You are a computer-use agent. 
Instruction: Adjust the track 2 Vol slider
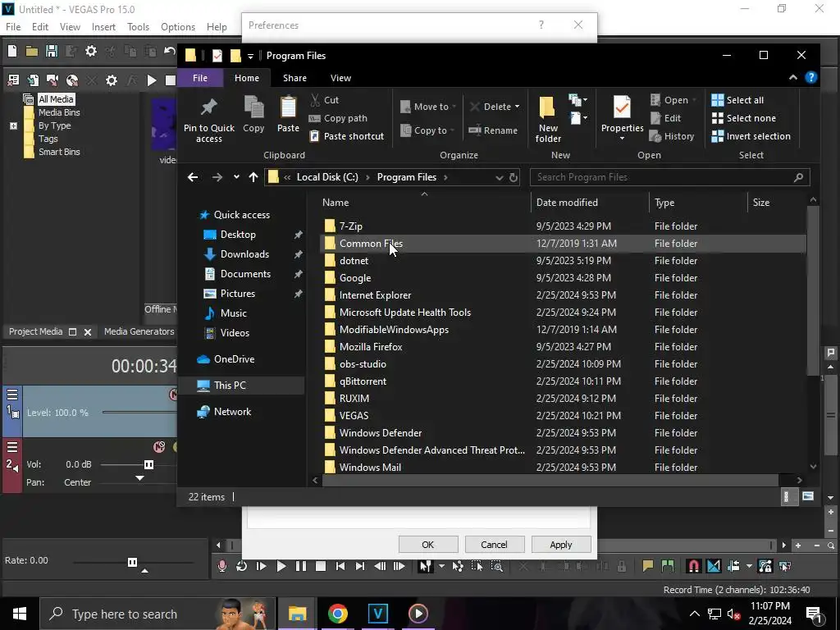point(149,464)
